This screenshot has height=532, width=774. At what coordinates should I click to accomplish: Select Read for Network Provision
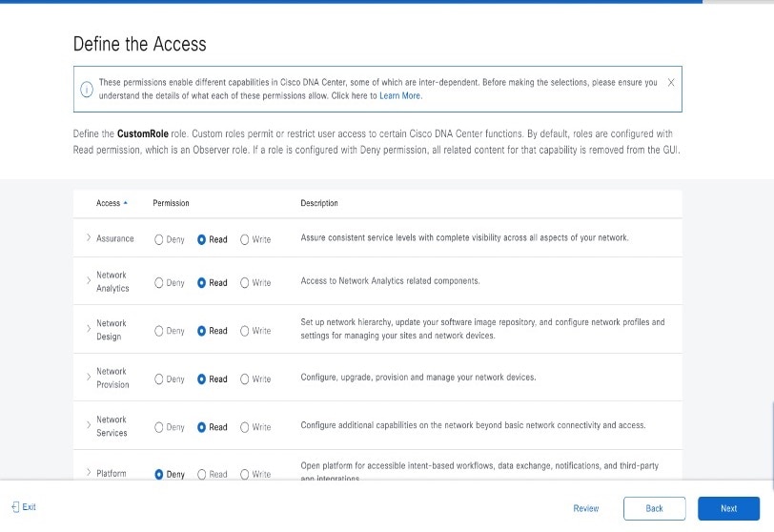click(201, 379)
